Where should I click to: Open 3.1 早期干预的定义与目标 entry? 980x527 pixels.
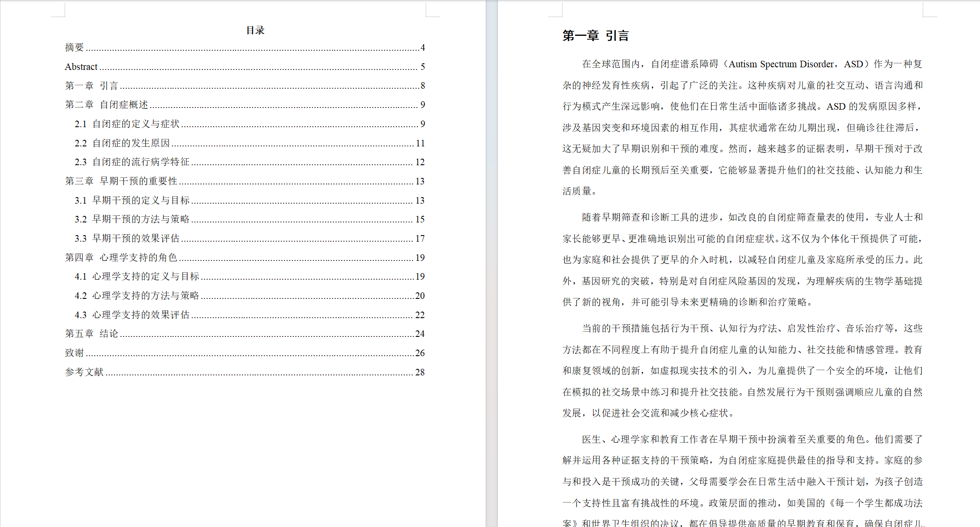[132, 201]
